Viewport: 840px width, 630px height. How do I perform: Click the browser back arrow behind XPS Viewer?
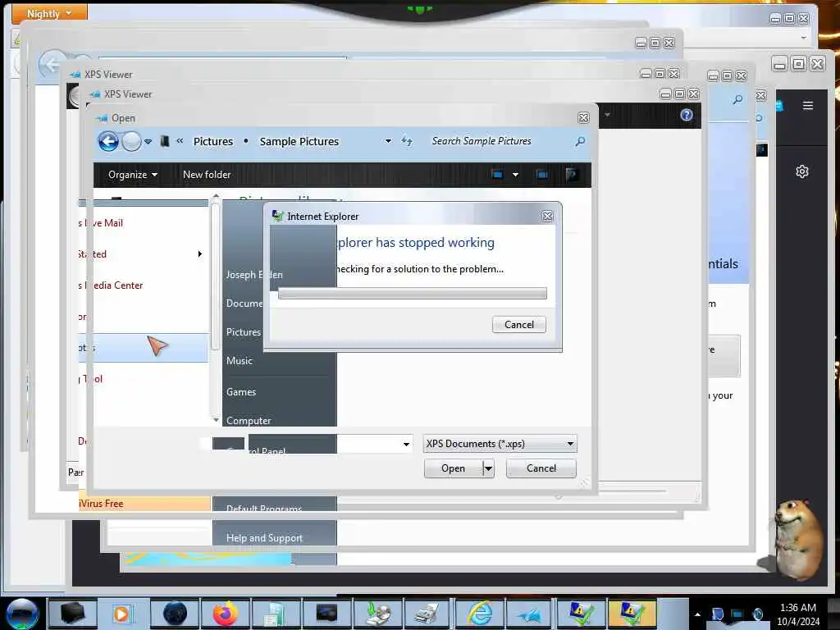52,65
